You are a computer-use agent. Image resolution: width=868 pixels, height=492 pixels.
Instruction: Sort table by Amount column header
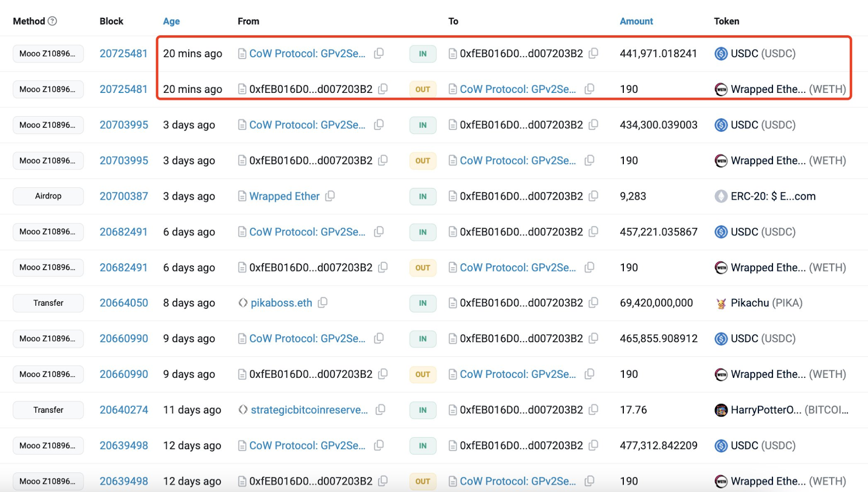point(636,21)
